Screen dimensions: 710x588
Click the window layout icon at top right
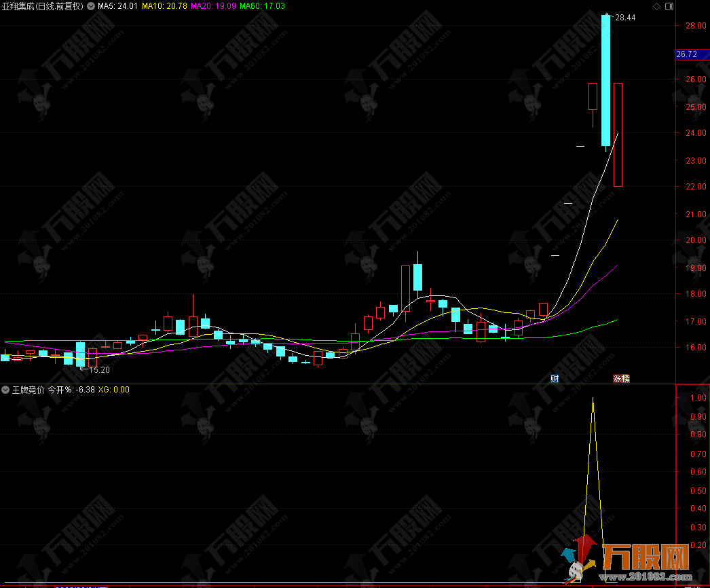(x=669, y=6)
